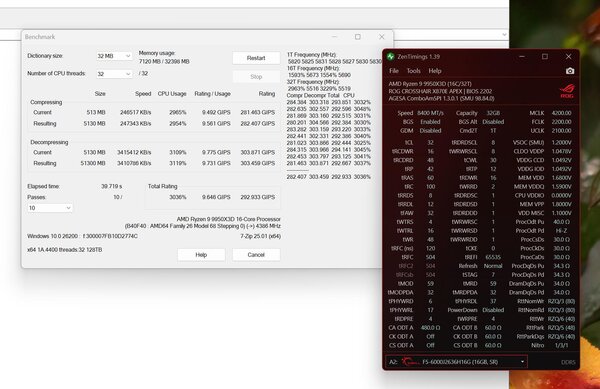Maximize the Benchmark window

coord(358,37)
